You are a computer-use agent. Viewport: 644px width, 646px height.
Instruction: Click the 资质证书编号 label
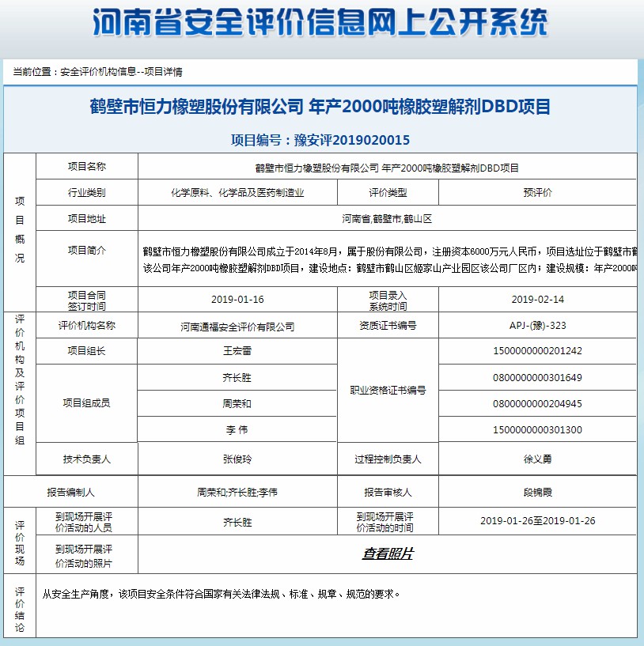(x=388, y=326)
